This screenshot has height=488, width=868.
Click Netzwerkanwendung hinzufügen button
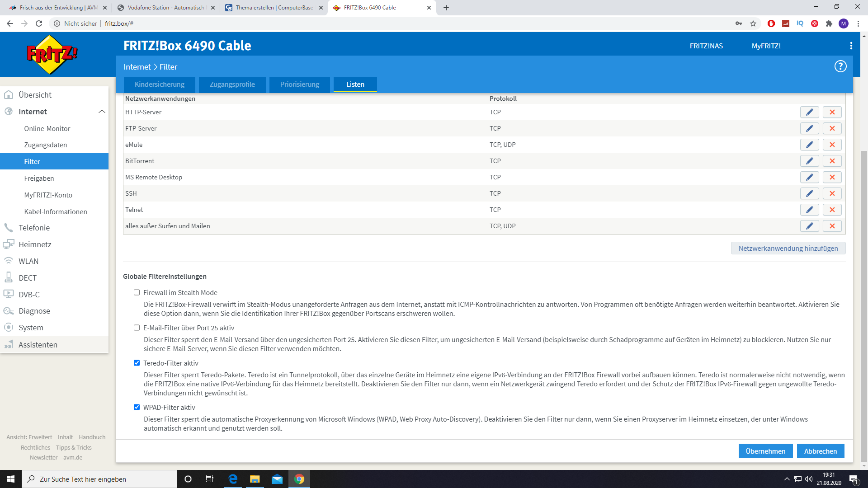coord(788,248)
